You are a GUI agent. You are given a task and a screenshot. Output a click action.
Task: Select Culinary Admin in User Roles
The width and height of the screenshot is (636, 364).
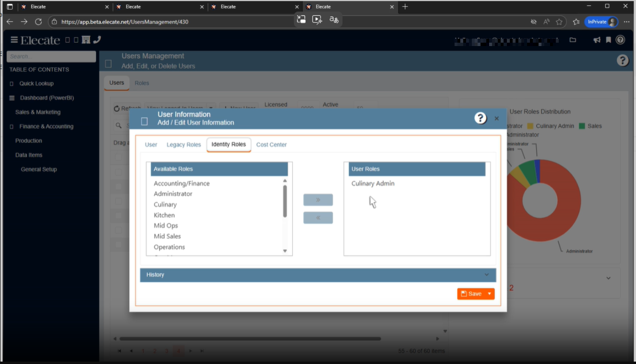click(372, 184)
